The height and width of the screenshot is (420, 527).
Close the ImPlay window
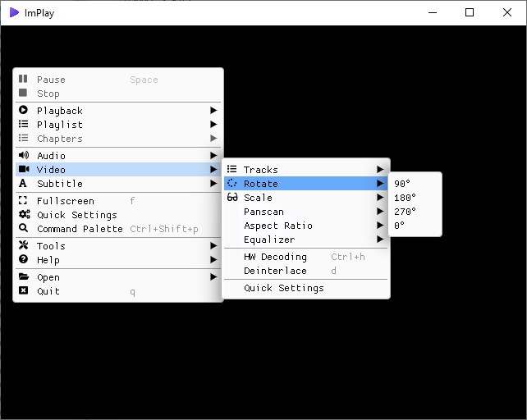(x=507, y=12)
